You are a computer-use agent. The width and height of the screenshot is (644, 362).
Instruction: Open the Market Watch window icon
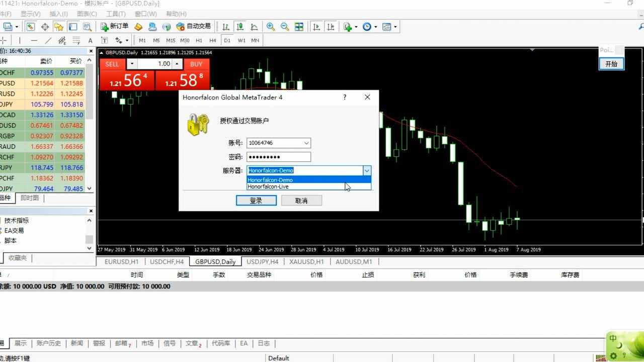31,27
